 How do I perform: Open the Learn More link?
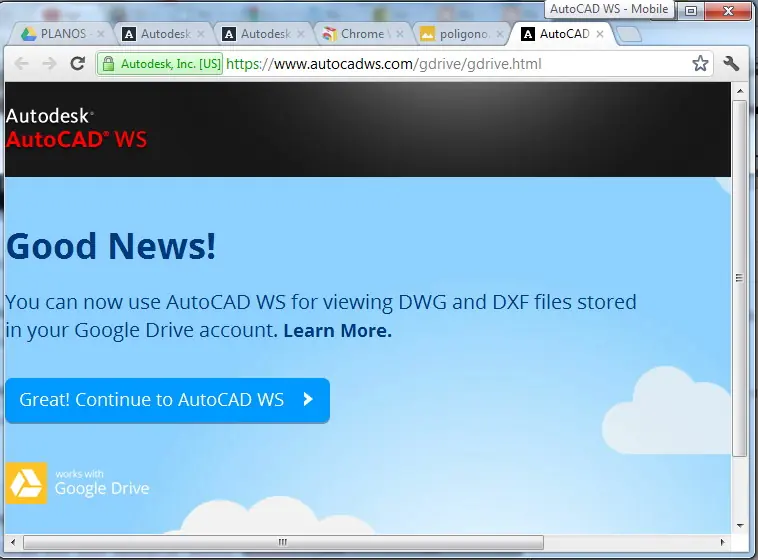[337, 331]
